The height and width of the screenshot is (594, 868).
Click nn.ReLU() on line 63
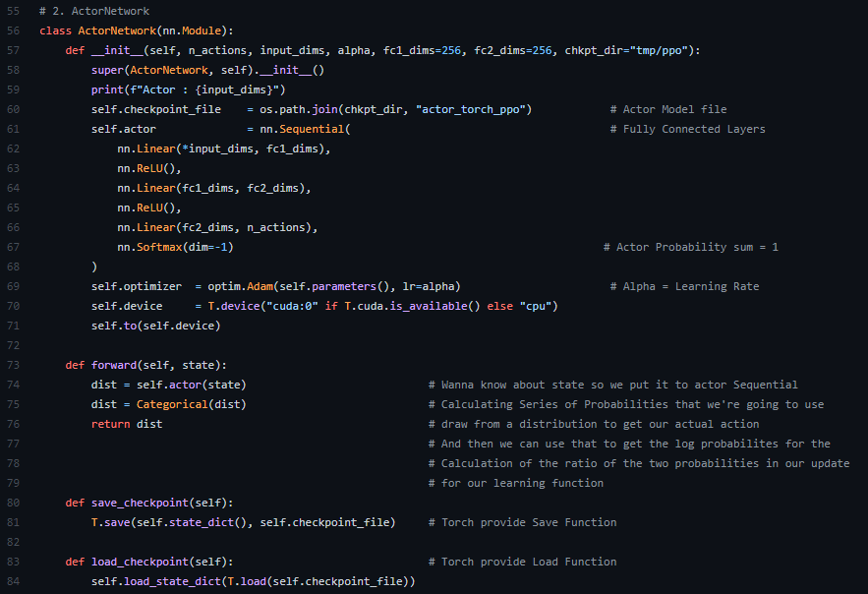point(148,168)
